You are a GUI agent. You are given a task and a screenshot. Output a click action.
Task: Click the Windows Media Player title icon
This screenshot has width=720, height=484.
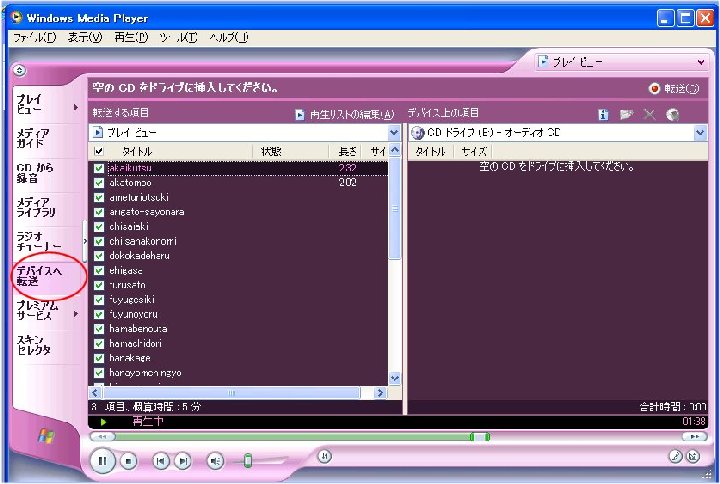[x=17, y=17]
